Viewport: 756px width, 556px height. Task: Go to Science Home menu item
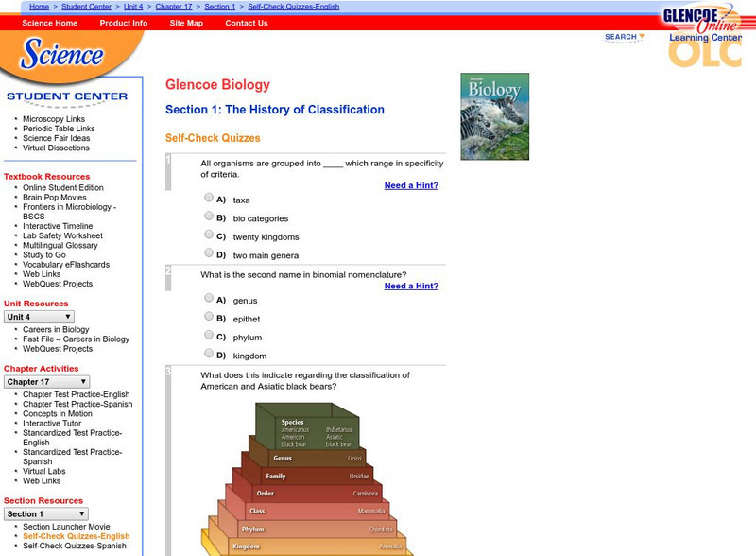(50, 23)
